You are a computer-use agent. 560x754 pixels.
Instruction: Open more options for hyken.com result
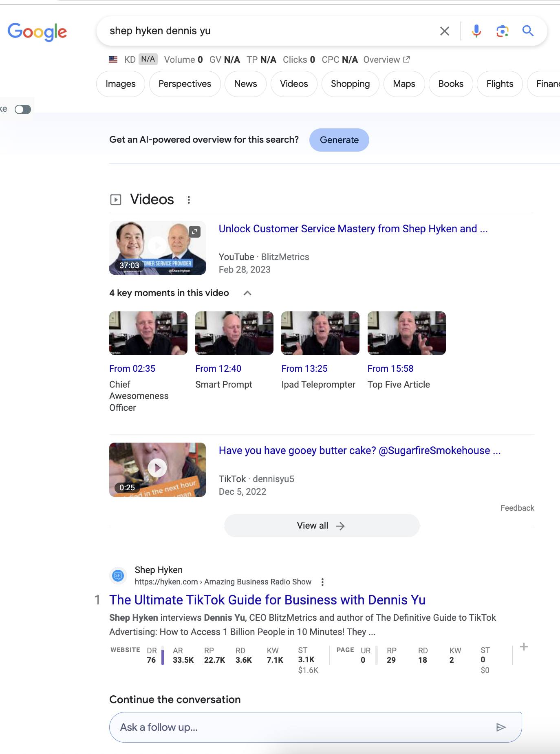(x=322, y=582)
